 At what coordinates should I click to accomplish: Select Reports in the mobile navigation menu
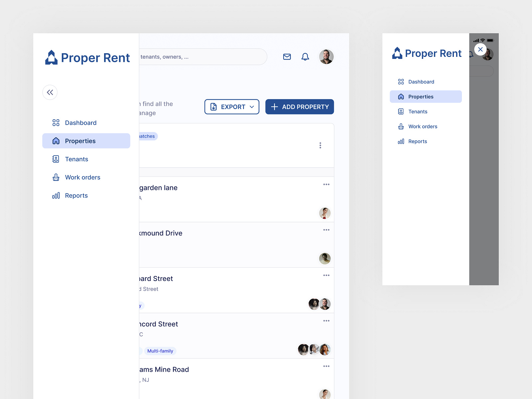click(418, 141)
